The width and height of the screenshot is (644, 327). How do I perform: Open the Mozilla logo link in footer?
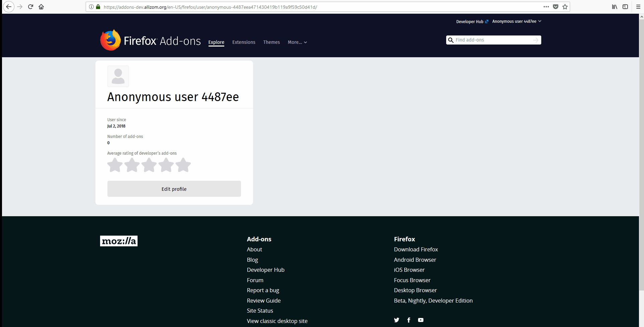pyautogui.click(x=119, y=241)
